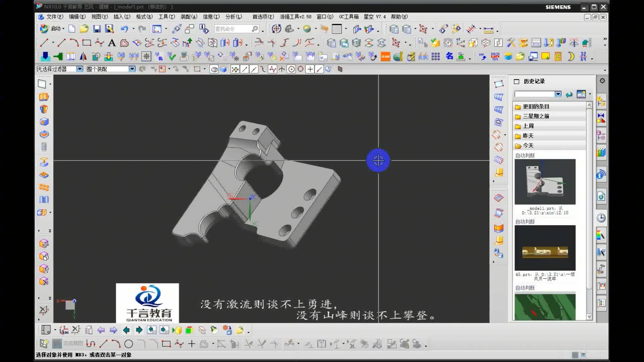Select the Rectangle tool in the curve toolbar
This screenshot has width=644, height=362.
point(87,43)
